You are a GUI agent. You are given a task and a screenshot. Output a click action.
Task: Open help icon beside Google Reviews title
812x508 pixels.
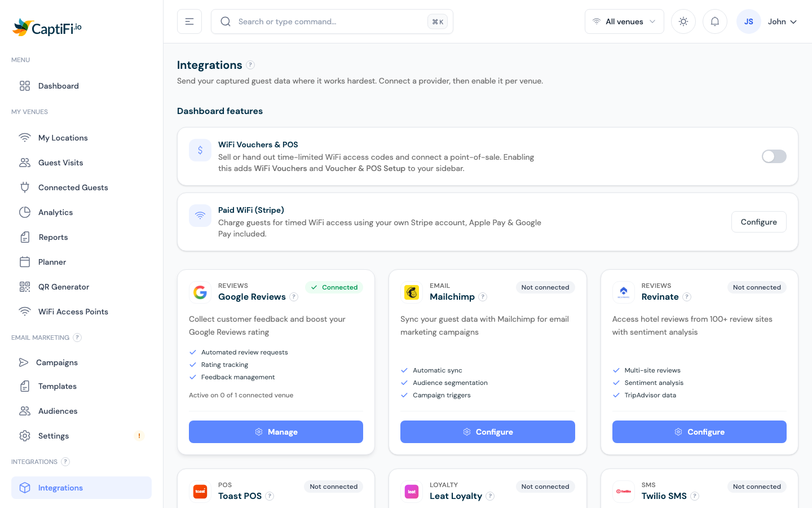[294, 297]
